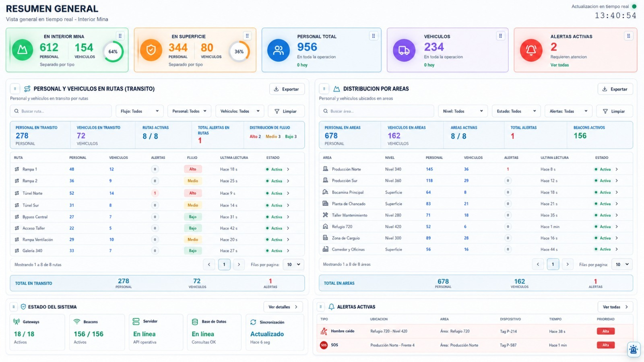
Task: Open drag handle menu on Personal Total card
Action: [374, 36]
